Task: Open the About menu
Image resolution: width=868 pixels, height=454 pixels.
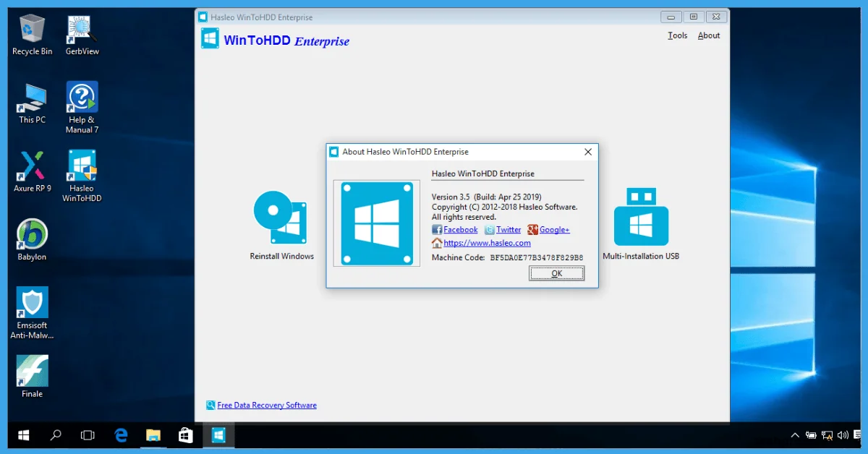Action: (x=709, y=35)
